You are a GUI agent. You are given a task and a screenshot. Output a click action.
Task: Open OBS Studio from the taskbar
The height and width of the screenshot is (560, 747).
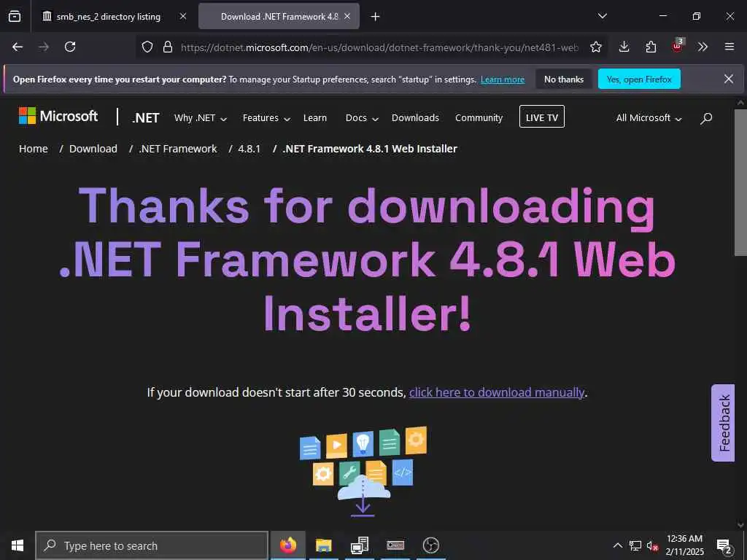click(430, 545)
